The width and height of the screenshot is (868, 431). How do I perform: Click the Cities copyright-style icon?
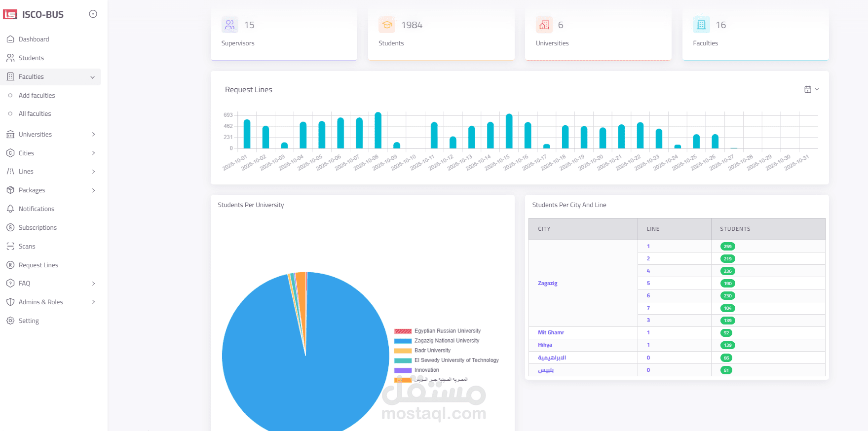(x=10, y=153)
